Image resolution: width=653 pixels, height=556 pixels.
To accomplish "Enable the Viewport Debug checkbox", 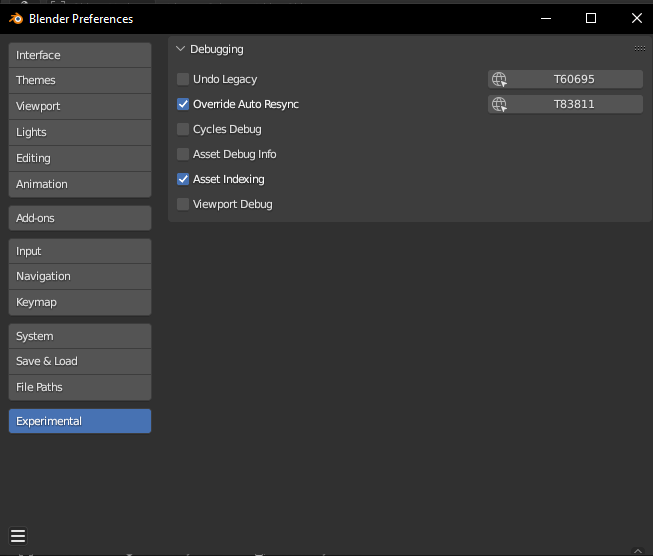I will click(x=183, y=204).
